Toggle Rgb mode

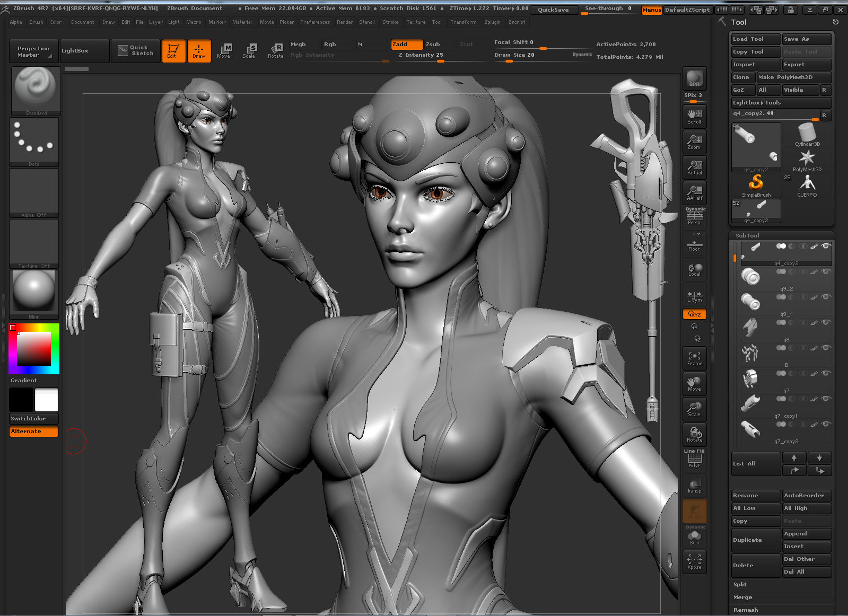[x=338, y=45]
